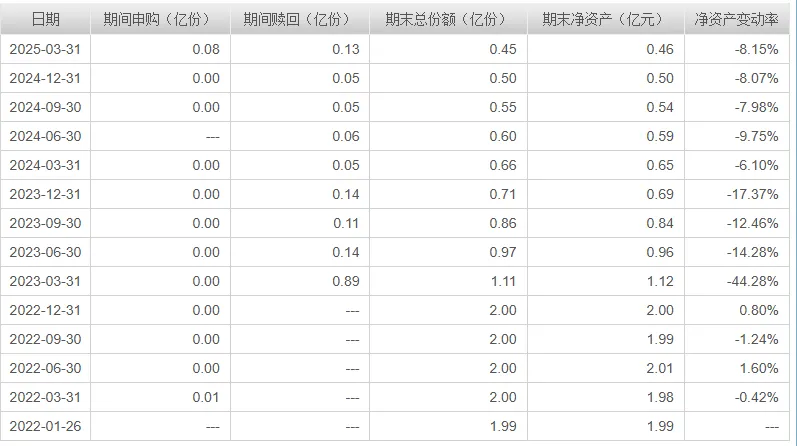
Task: Click the 期间申购（亿份） column header
Action: pos(160,19)
